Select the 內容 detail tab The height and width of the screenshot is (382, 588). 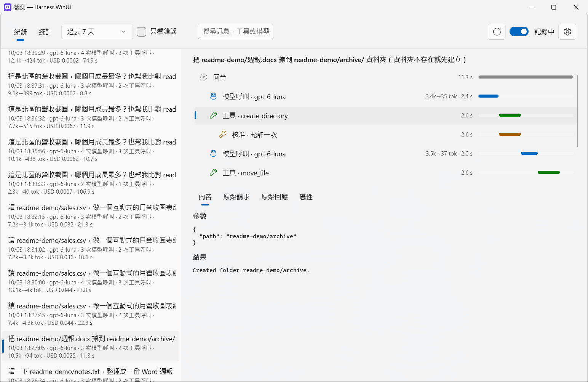click(x=205, y=197)
